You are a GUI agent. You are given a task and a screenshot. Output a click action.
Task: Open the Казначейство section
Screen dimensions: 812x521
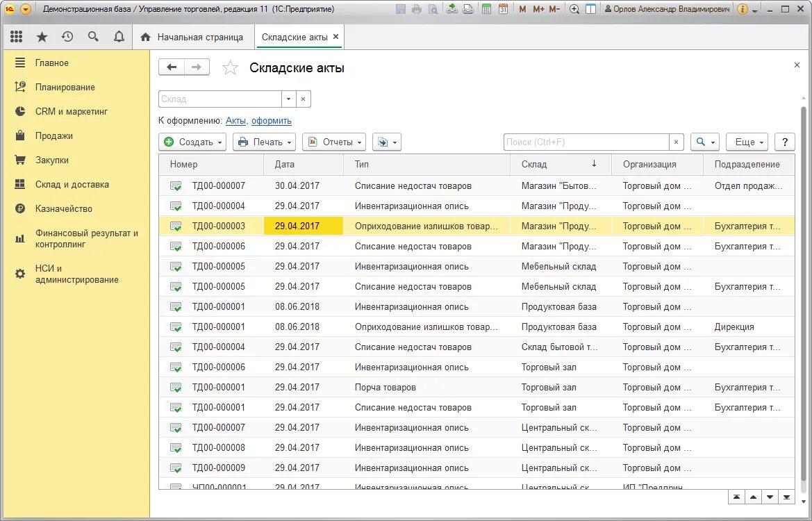click(x=64, y=208)
